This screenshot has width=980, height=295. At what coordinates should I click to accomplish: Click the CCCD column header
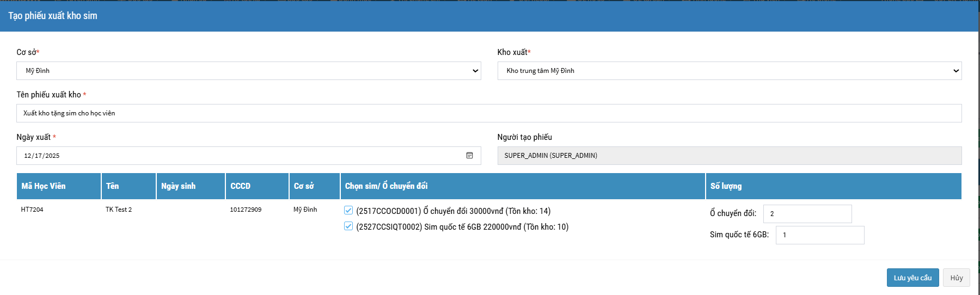point(240,186)
